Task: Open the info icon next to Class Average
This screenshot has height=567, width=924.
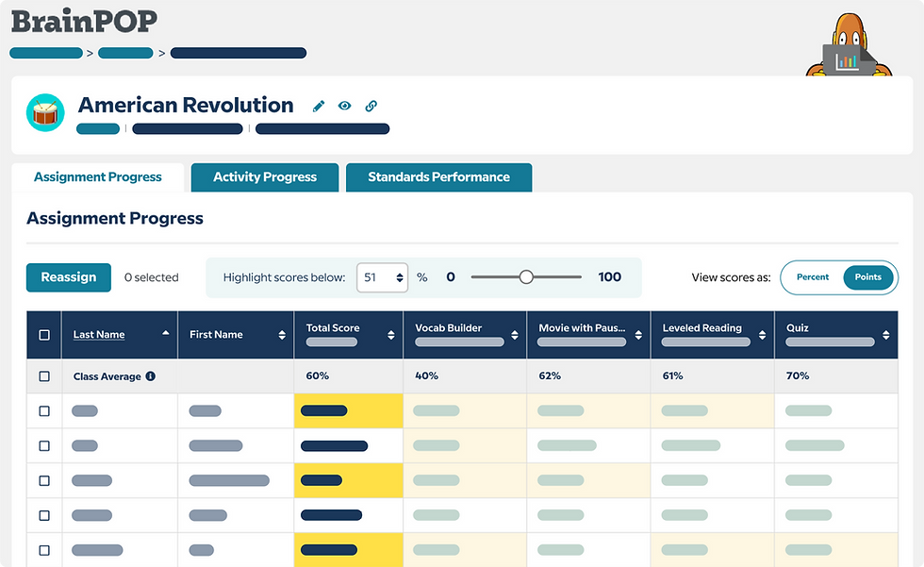Action: coord(151,376)
